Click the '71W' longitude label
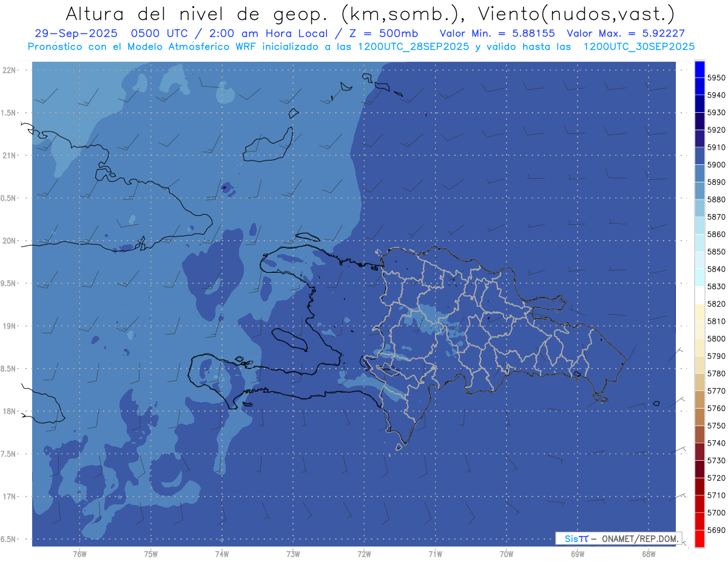This screenshot has height=562, width=728. (435, 554)
